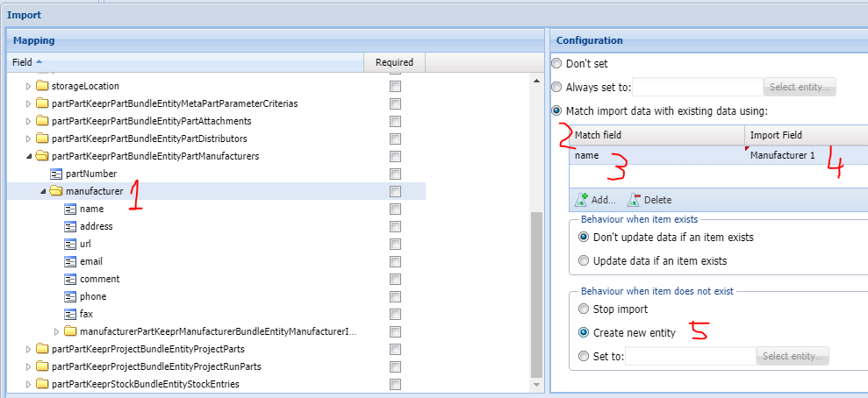Click the MetaPartParameterCriterias folder icon

click(42, 104)
